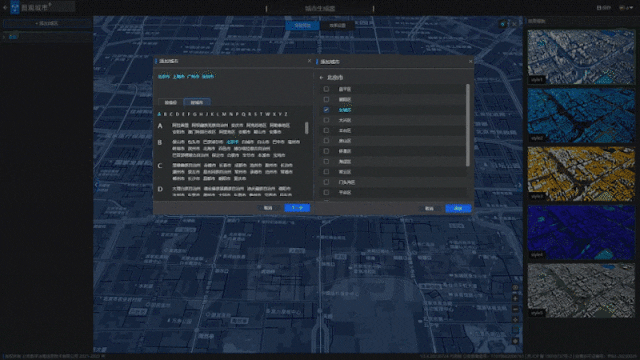This screenshot has width=640, height=360.
Task: Check the 门头沟区 district checkbox
Action: [x=326, y=182]
